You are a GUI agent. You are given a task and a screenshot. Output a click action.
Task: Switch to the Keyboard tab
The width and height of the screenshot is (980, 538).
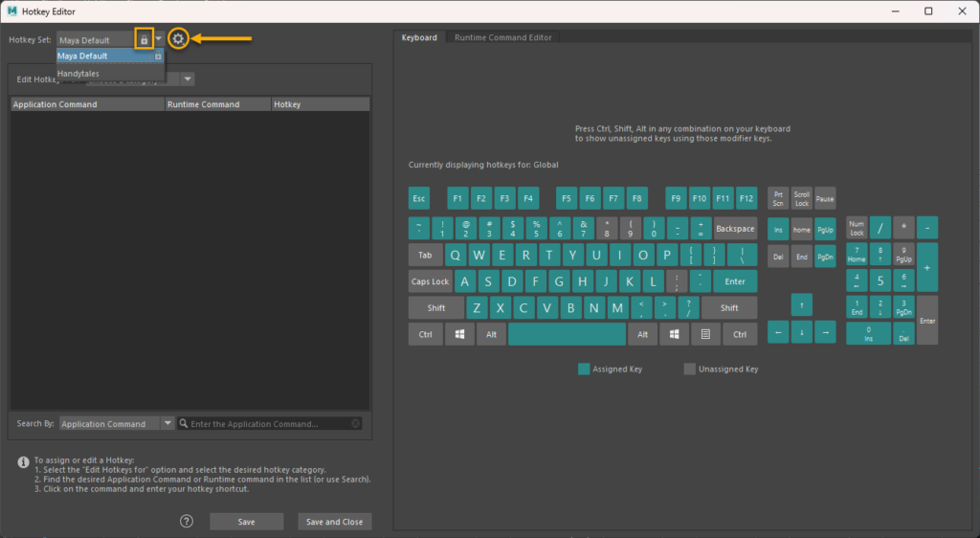pyautogui.click(x=419, y=37)
